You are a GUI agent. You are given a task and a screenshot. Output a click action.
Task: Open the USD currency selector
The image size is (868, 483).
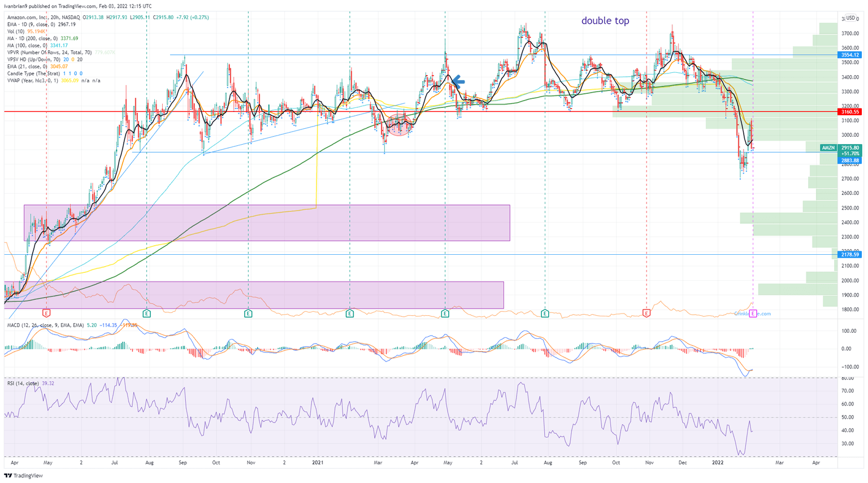tap(850, 18)
